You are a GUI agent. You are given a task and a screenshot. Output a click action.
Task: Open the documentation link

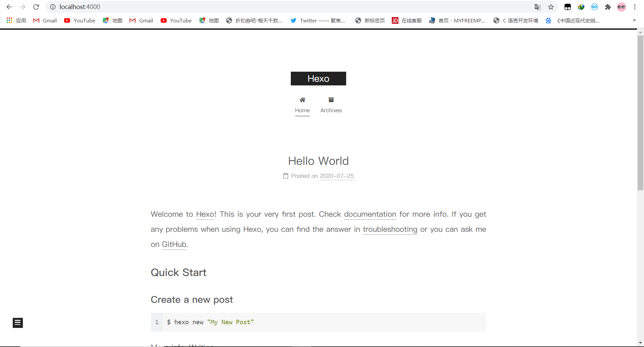coord(370,214)
